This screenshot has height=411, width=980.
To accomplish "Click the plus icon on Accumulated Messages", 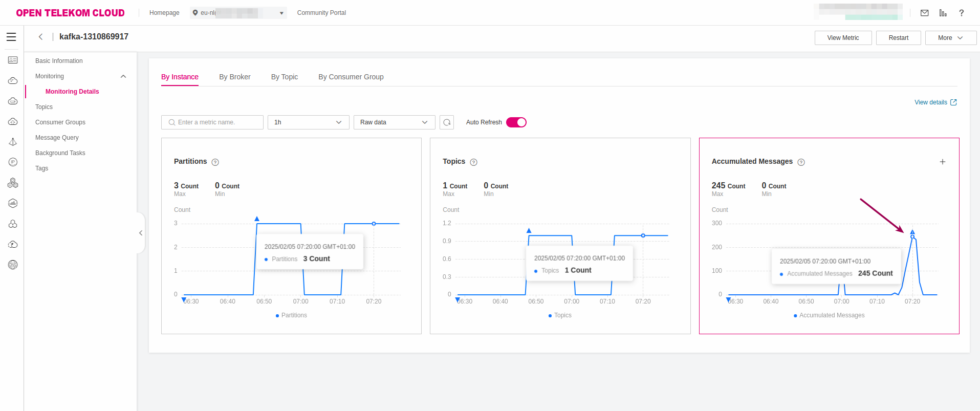I will point(942,162).
